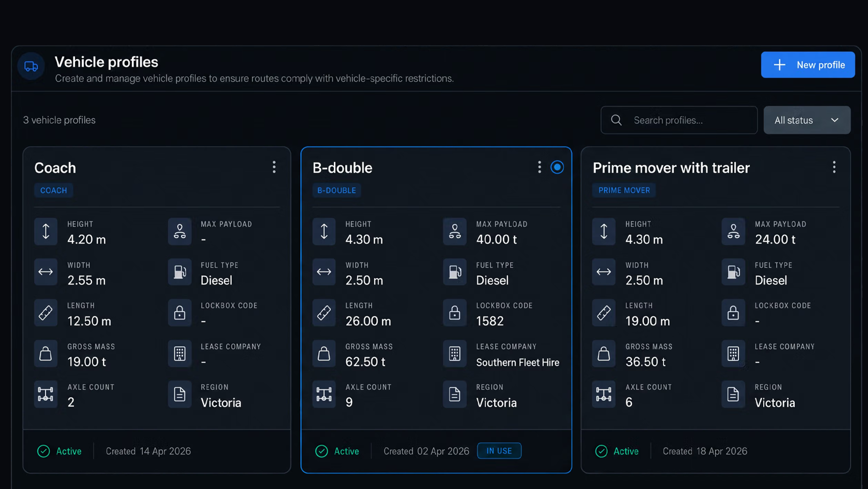The height and width of the screenshot is (489, 868).
Task: Click the B-double length ruler icon
Action: click(x=324, y=313)
